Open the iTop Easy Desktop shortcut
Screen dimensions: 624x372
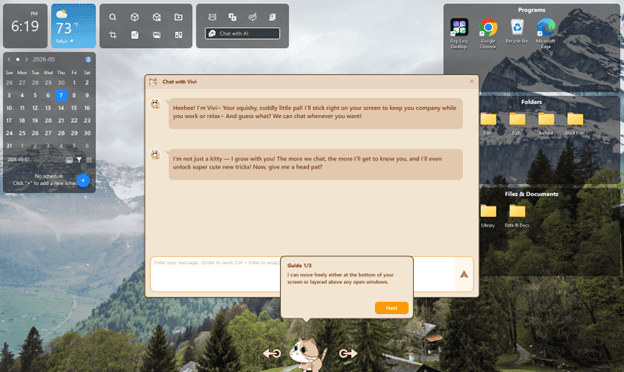[x=459, y=33]
